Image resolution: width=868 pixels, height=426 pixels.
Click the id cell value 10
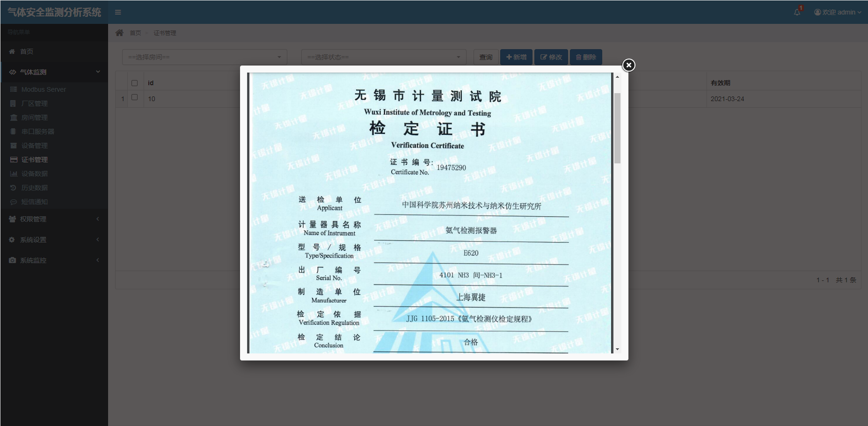152,99
